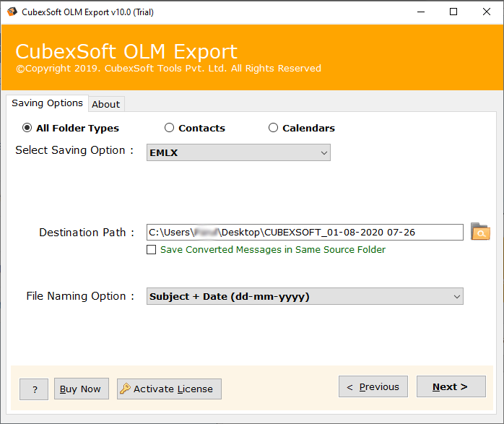Click the orange CubexSoft OLM Export banner
Viewport: 504px width, 424px height.
pyautogui.click(x=252, y=58)
